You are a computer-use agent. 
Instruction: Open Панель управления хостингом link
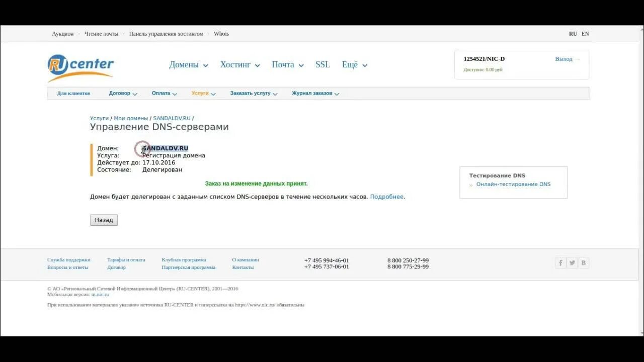(166, 34)
